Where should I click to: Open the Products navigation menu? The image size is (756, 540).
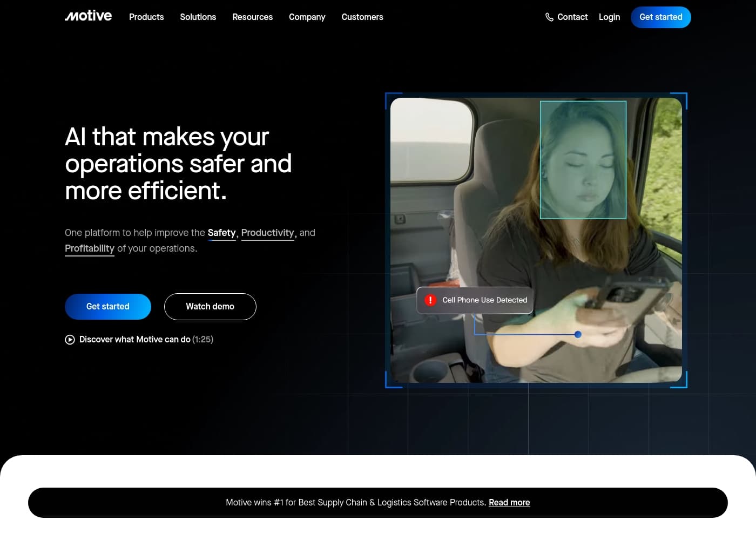146,17
